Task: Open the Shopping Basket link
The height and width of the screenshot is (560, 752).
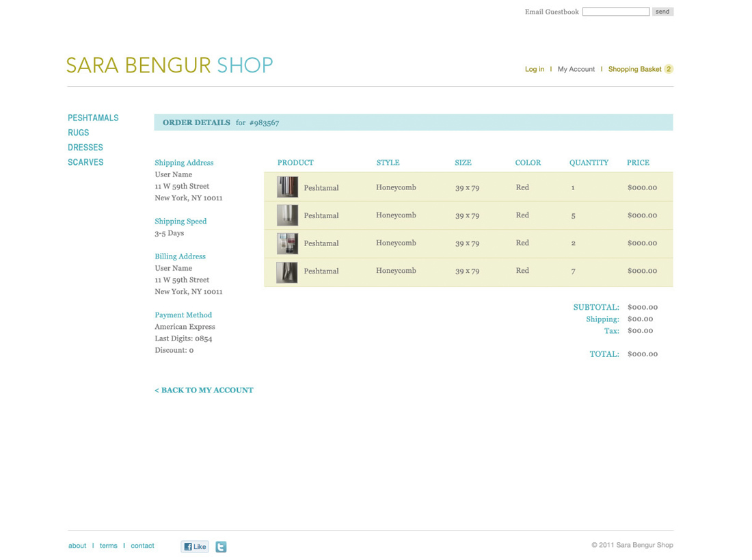Action: pos(634,69)
